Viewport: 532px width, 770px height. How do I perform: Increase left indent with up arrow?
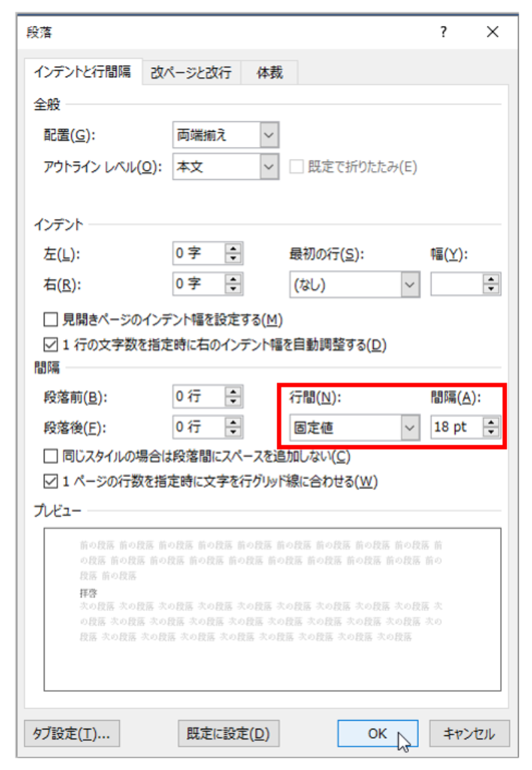click(233, 248)
